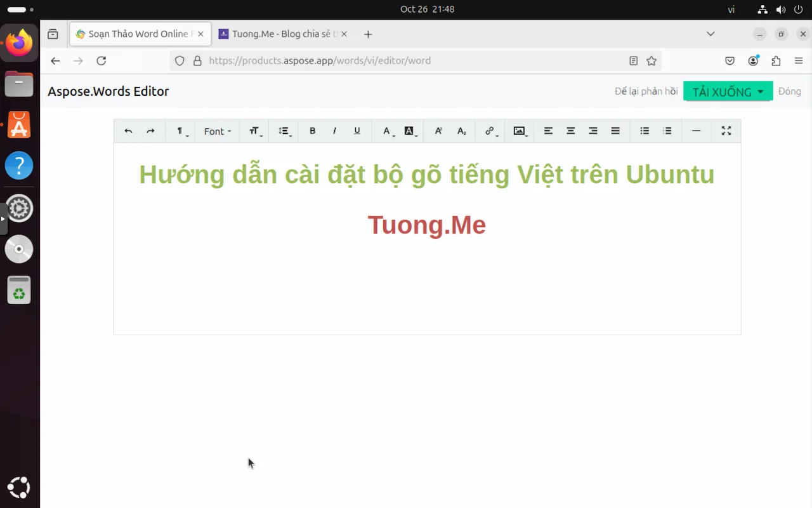Go back to the previous page
The height and width of the screenshot is (508, 812).
click(x=55, y=61)
